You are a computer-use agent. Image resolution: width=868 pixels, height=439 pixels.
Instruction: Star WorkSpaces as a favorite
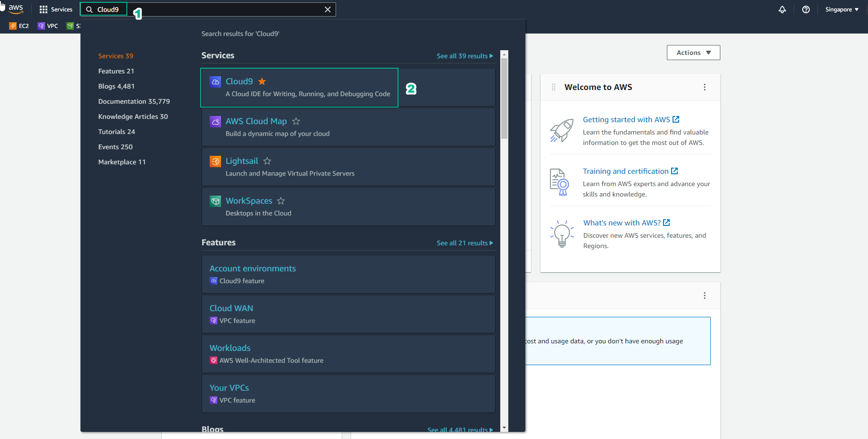[280, 201]
